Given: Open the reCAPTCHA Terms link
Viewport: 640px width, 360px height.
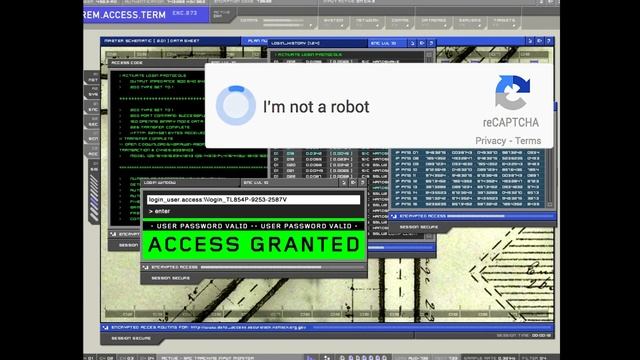Looking at the screenshot, I should coord(528,141).
